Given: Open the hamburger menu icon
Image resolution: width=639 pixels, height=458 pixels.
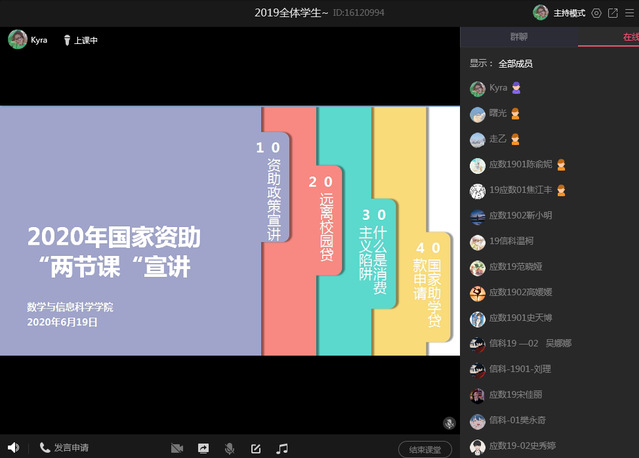Looking at the screenshot, I should (629, 13).
